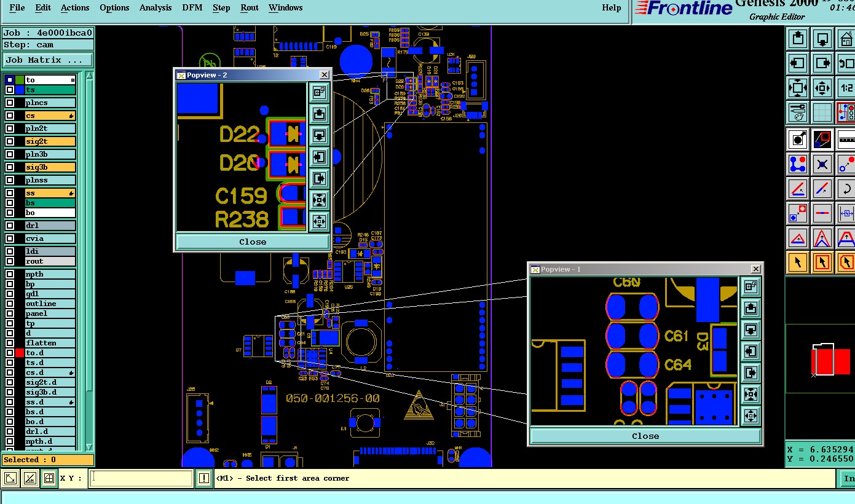The image size is (855, 504).
Task: Click the 1:2 zoom scale icon
Action: 846,88
